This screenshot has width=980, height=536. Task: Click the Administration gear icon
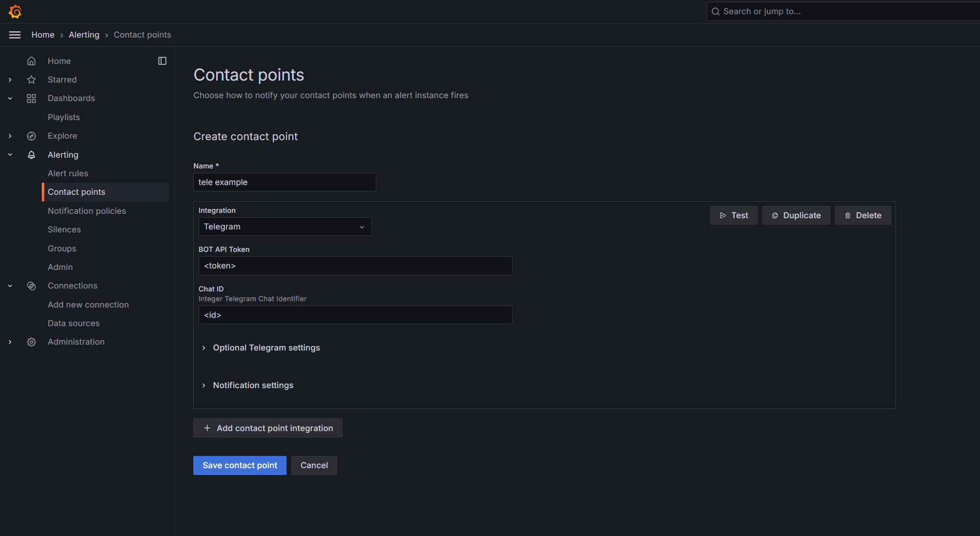coord(31,342)
